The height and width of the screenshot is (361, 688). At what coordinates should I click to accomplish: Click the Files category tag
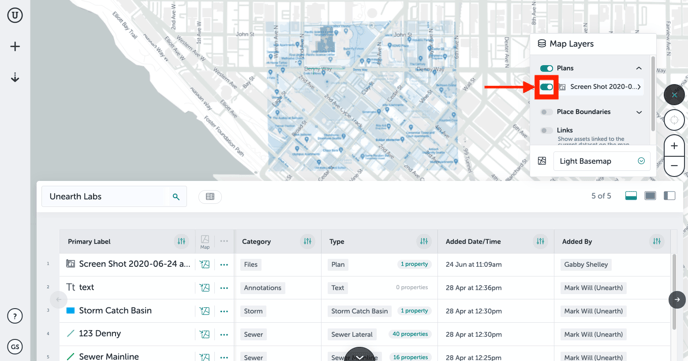pyautogui.click(x=251, y=264)
